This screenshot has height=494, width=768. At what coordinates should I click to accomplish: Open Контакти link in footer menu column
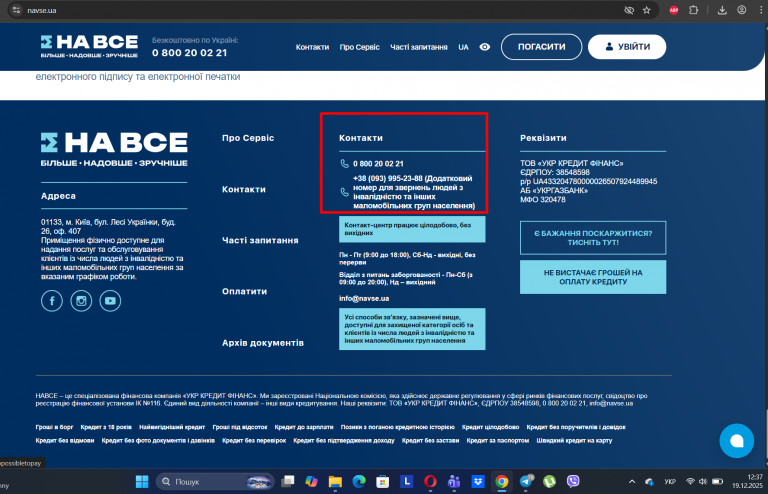tap(244, 189)
